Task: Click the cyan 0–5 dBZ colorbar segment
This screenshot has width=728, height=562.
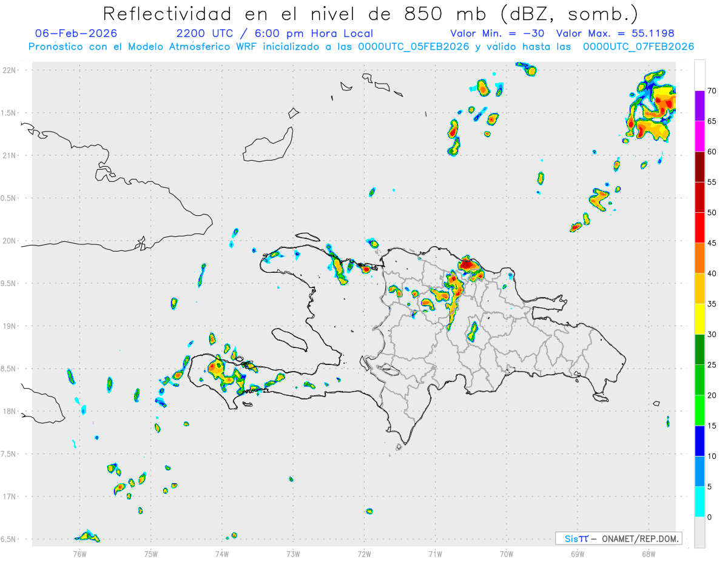Action: click(699, 502)
